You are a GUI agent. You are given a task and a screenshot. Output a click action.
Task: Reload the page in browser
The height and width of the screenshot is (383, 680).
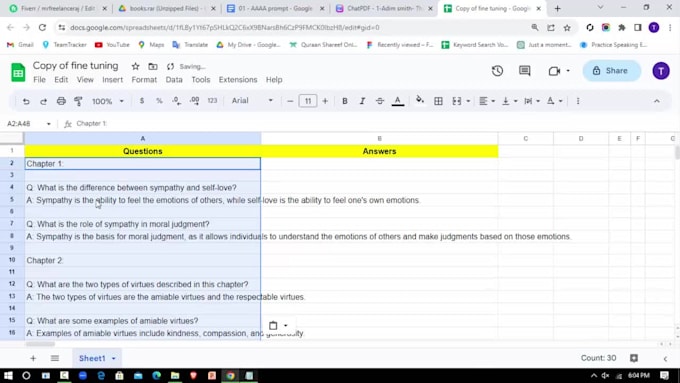coord(42,27)
